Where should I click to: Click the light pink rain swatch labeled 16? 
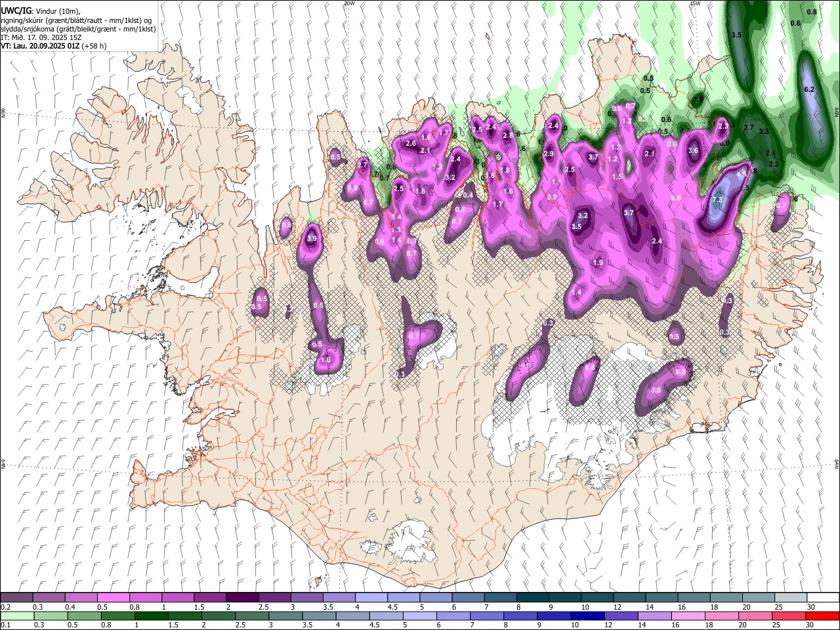[688, 616]
